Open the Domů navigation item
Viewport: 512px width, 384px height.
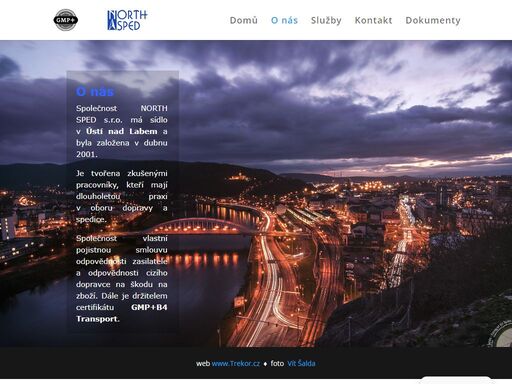[x=244, y=20]
